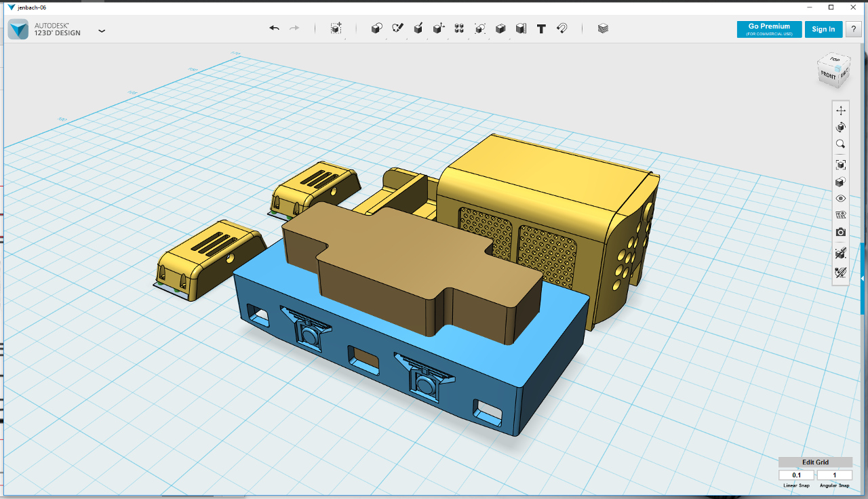
Task: Open the Modify tool menu
Action: click(439, 28)
